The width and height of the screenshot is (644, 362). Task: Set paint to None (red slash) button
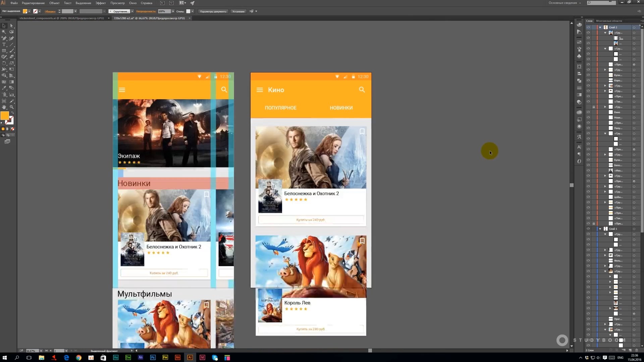(12, 129)
